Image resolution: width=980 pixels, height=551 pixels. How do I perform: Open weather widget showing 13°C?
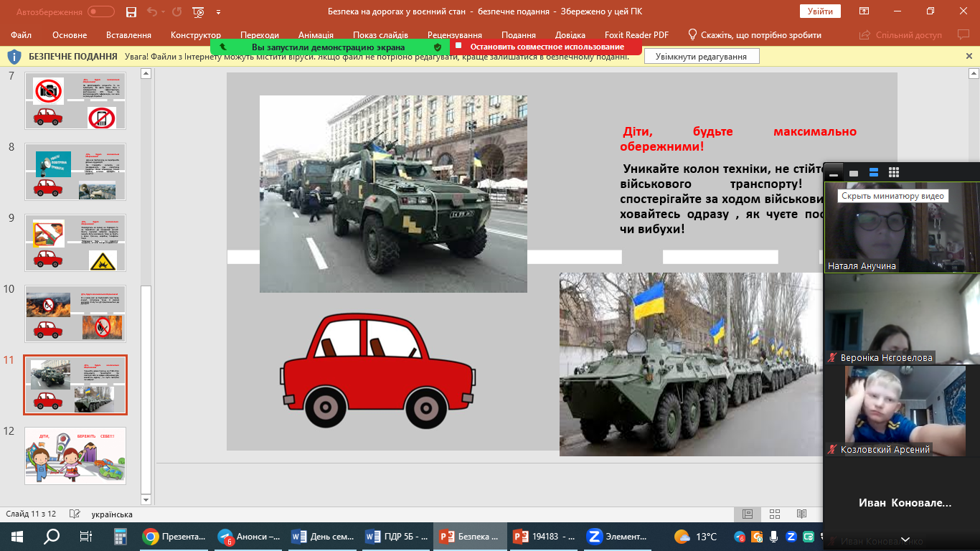coord(696,536)
